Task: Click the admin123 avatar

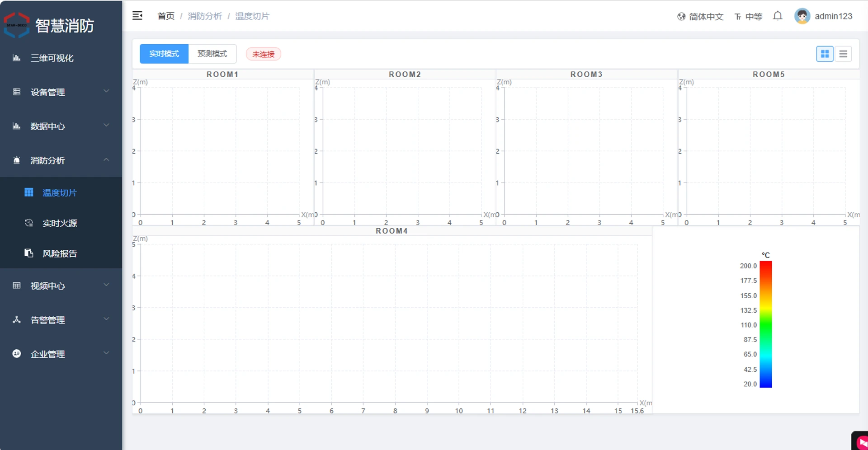Action: tap(802, 16)
